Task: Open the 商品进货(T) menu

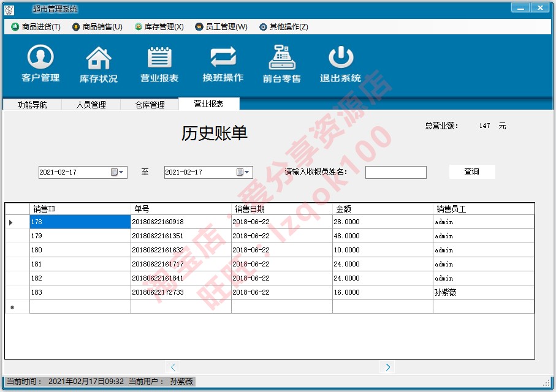Action: coord(36,26)
